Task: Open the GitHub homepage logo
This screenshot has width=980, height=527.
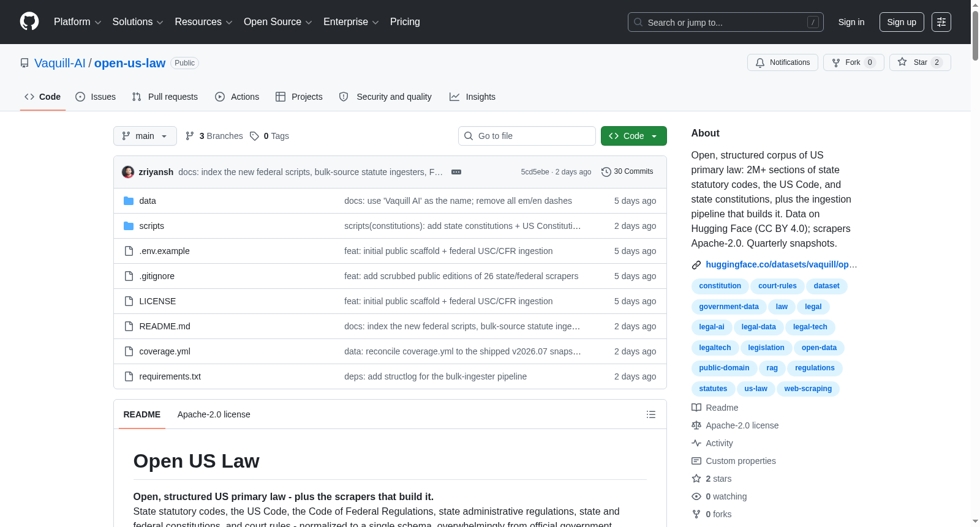Action: (x=29, y=22)
